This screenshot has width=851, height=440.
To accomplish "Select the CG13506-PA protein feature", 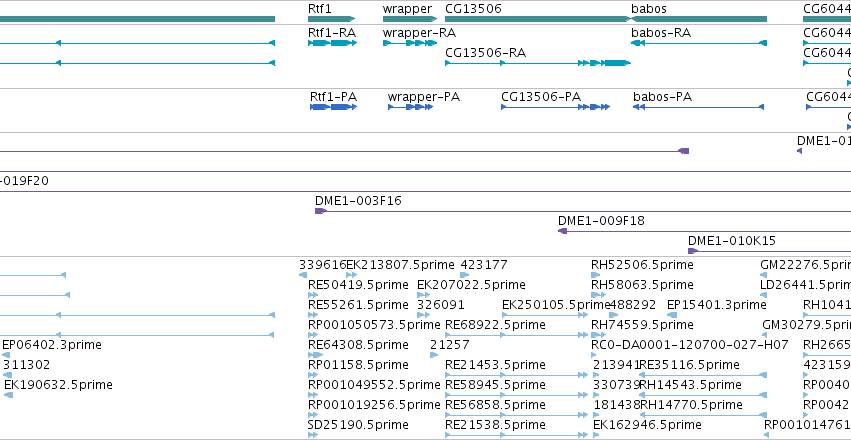I will tap(556, 107).
